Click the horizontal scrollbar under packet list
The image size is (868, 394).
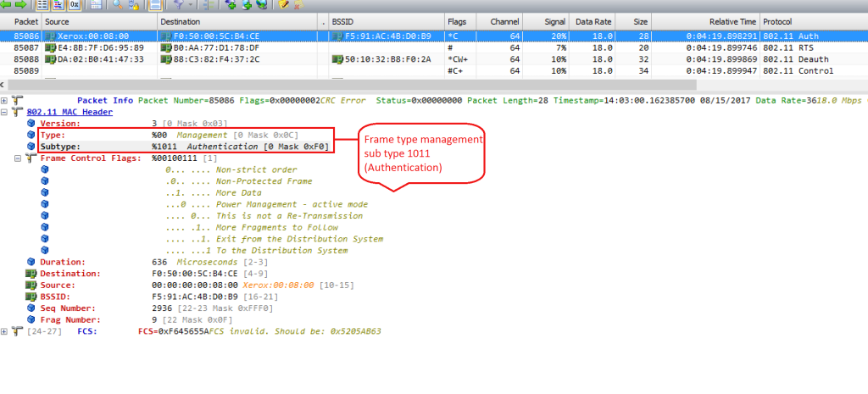[x=348, y=85]
